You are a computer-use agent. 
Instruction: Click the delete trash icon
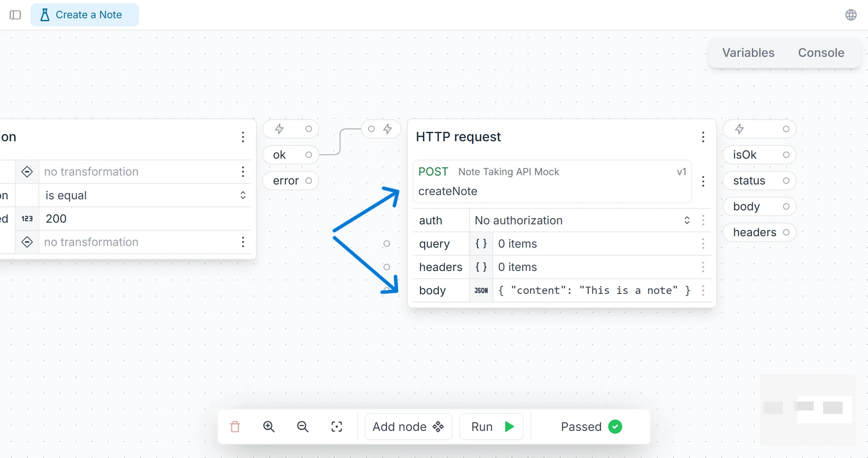[235, 426]
